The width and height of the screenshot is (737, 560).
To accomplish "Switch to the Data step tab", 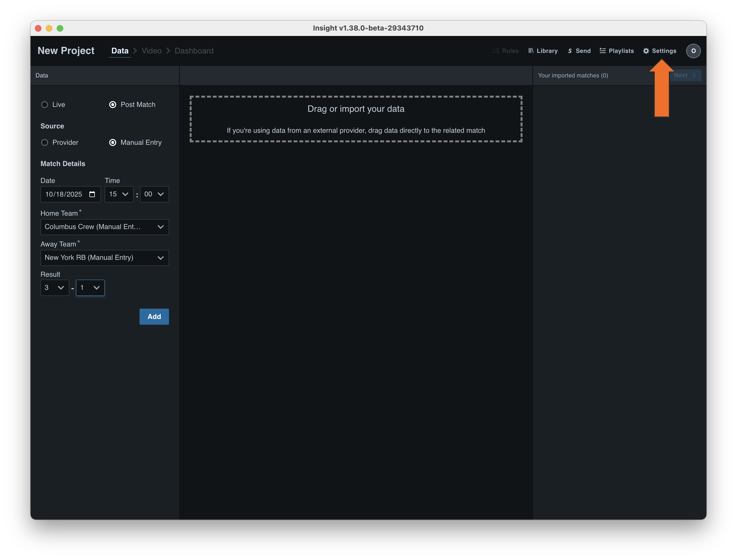I will [120, 51].
